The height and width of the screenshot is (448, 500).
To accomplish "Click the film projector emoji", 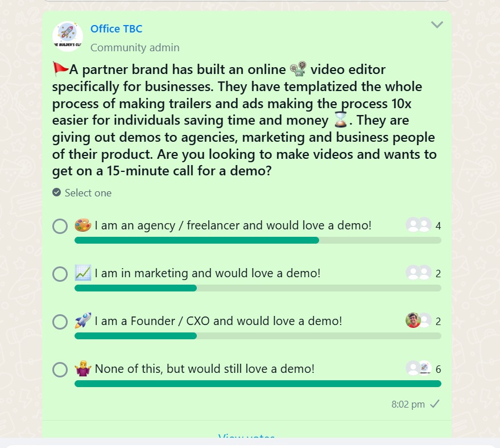I will click(x=298, y=69).
